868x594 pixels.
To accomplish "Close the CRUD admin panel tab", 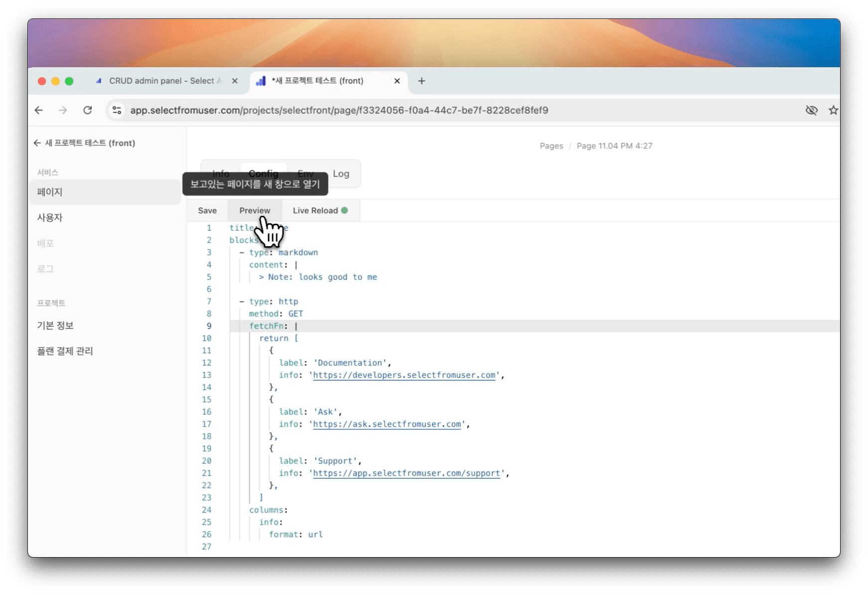I will [x=235, y=81].
